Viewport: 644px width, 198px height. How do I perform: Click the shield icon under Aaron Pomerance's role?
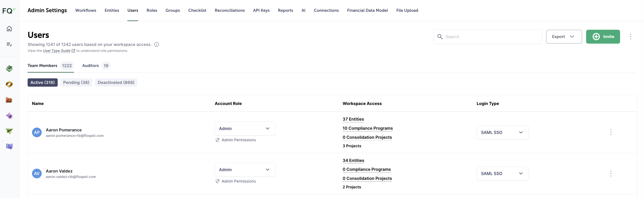click(217, 140)
